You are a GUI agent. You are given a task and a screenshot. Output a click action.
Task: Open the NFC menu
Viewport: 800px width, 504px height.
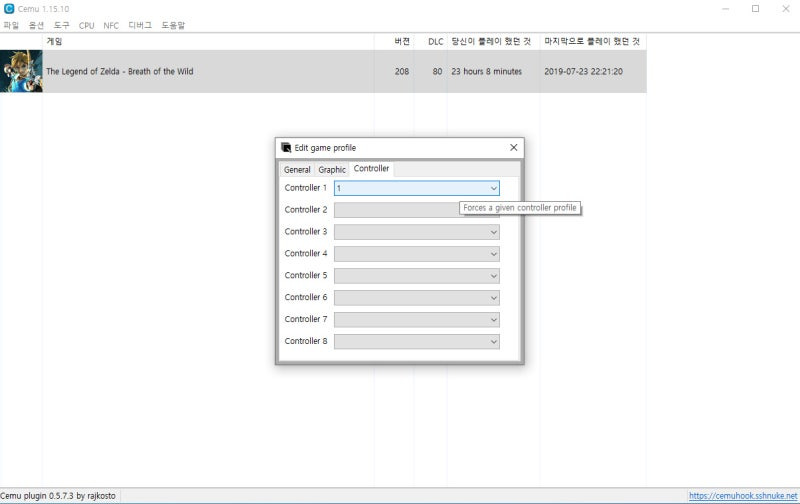111,25
